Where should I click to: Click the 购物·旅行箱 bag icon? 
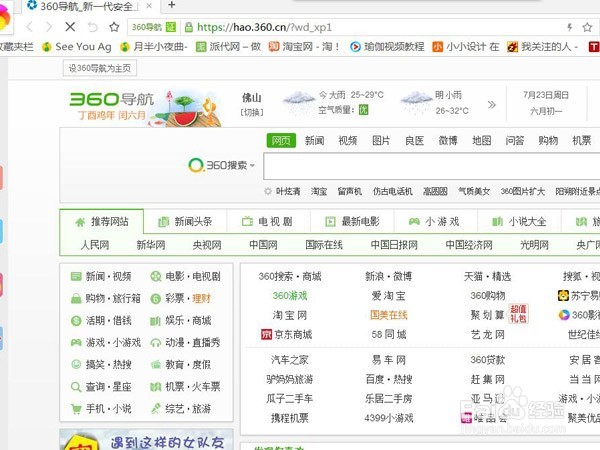coord(76,298)
